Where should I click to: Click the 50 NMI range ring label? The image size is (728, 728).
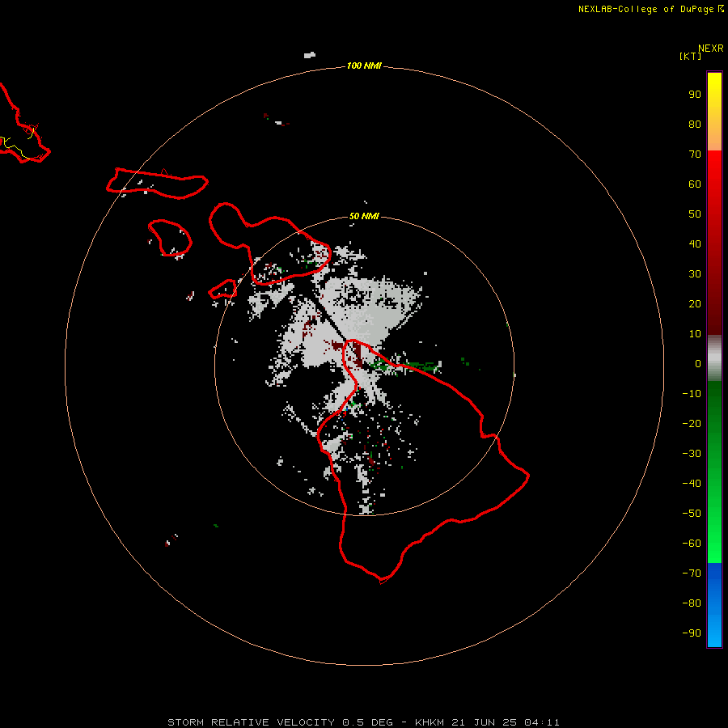tap(364, 216)
